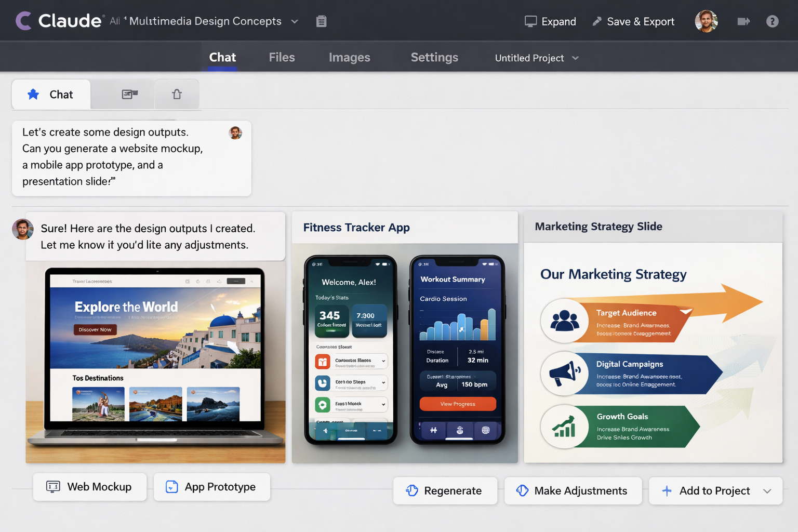The image size is (798, 532).
Task: Click the Growth Goals chart icon
Action: coord(564,427)
